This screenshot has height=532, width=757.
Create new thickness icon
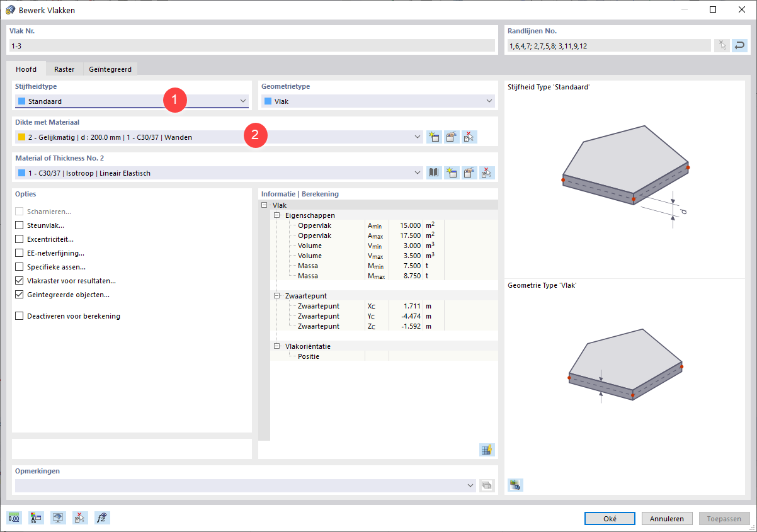pos(434,137)
